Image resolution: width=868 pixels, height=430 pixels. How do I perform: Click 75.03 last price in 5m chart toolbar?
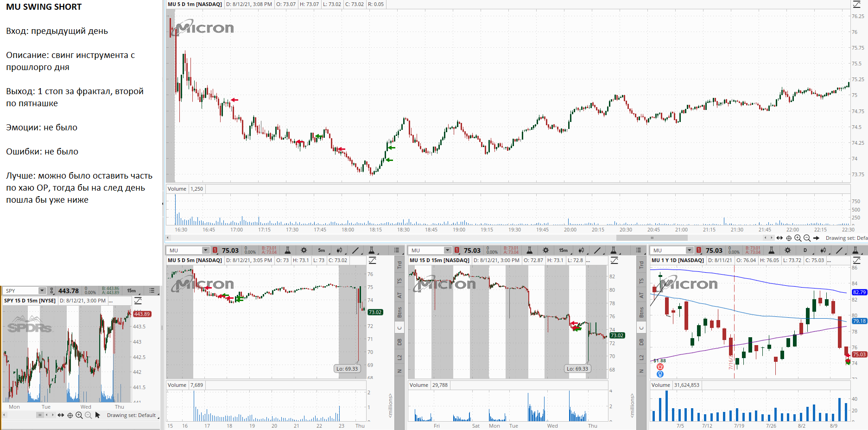(230, 250)
